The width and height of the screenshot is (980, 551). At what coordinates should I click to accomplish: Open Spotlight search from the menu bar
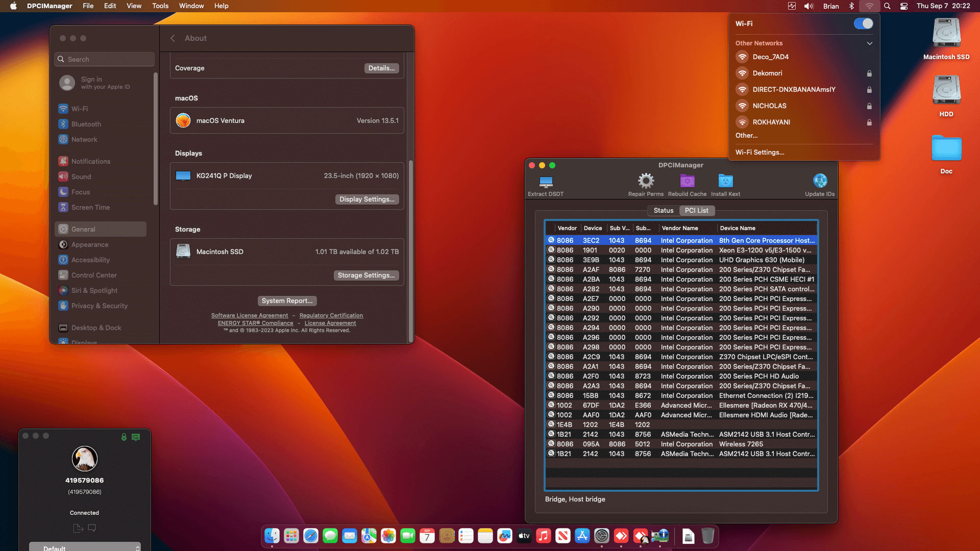tap(887, 6)
